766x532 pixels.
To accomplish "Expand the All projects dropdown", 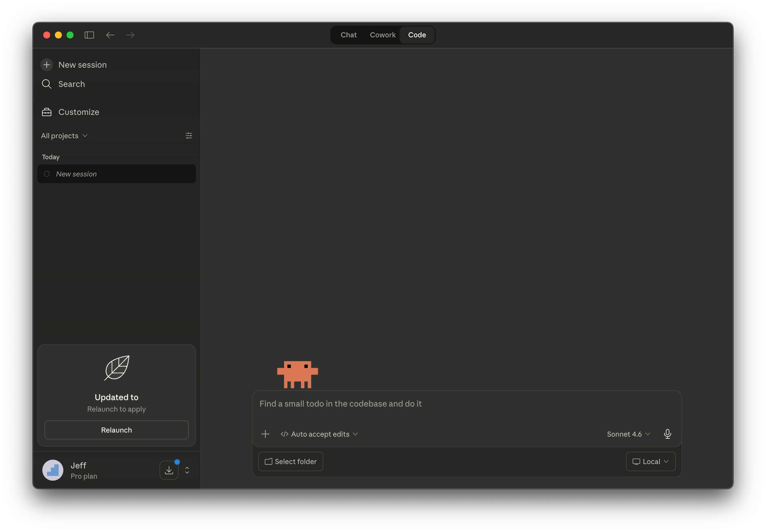I will (x=64, y=136).
